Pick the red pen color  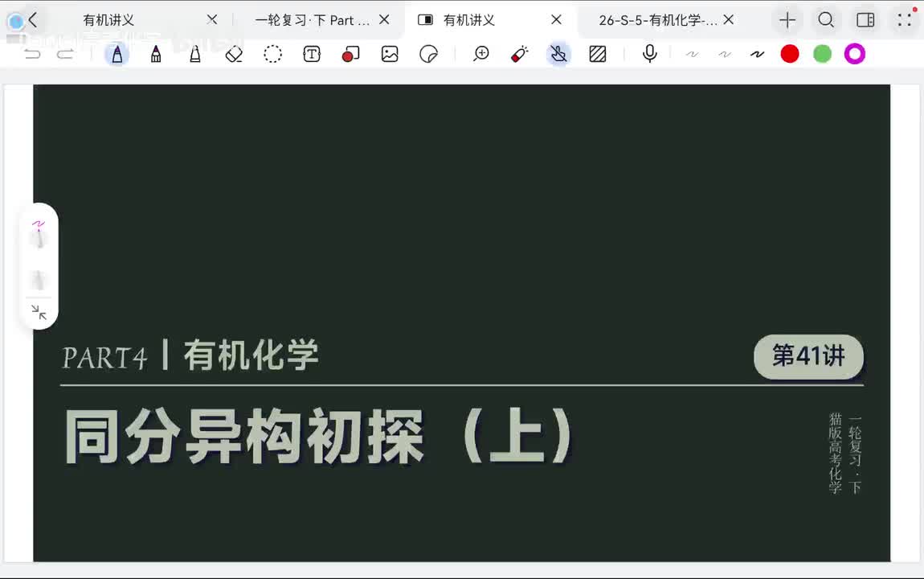(x=790, y=54)
